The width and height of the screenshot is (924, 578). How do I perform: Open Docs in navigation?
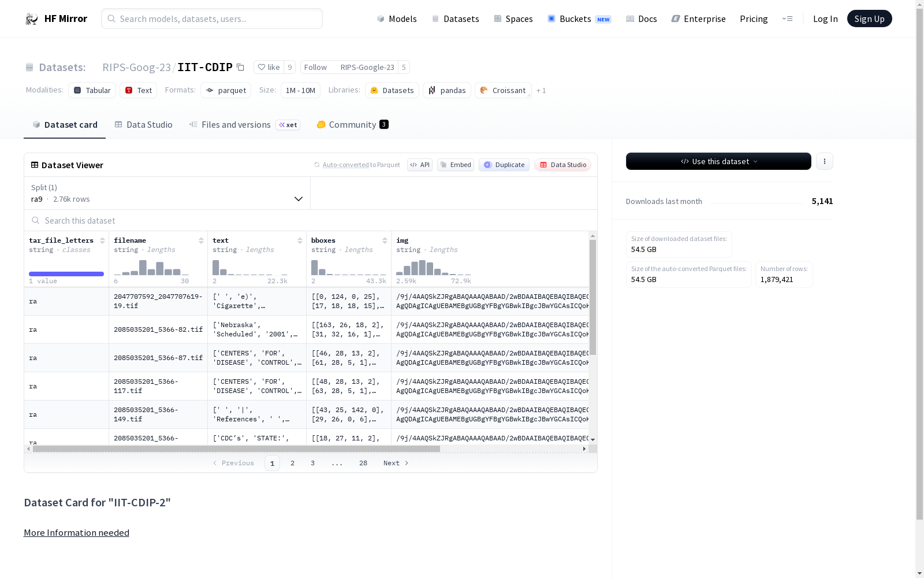(x=642, y=19)
